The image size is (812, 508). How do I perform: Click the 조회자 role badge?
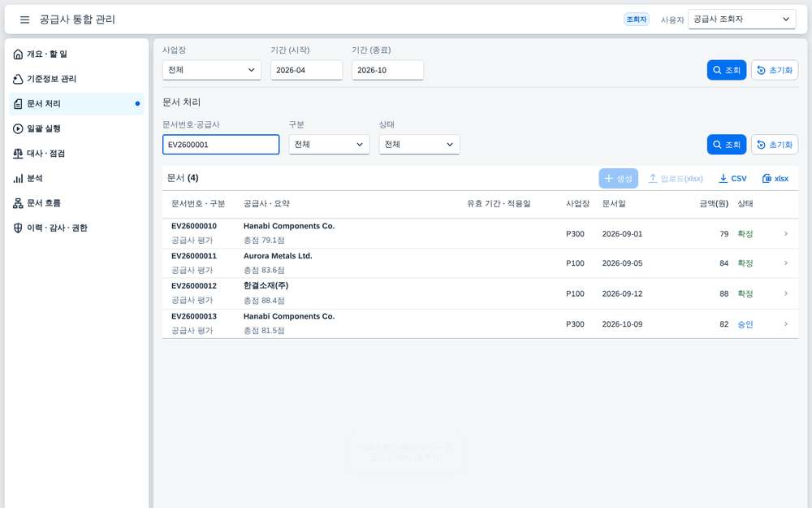[637, 20]
